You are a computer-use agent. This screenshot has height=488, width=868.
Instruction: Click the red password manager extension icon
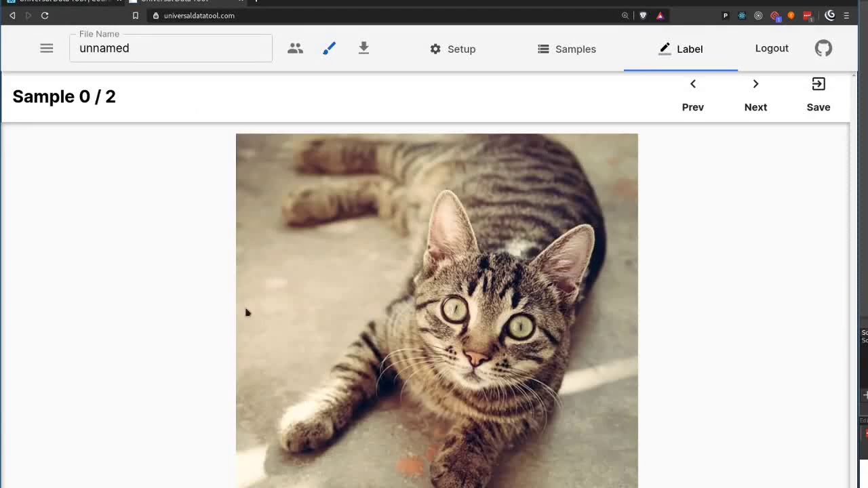tap(807, 16)
